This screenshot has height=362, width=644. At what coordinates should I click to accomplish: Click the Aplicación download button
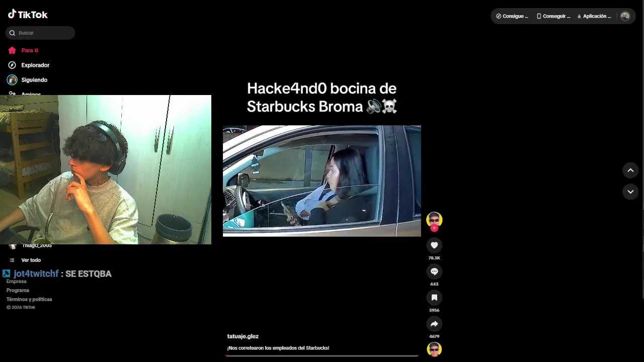click(594, 16)
